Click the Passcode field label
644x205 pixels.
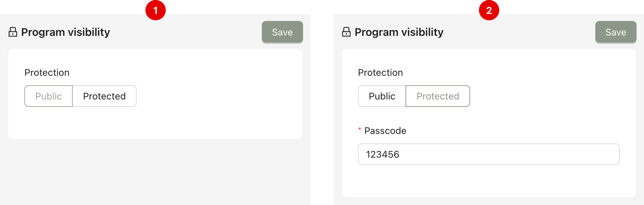coord(385,131)
